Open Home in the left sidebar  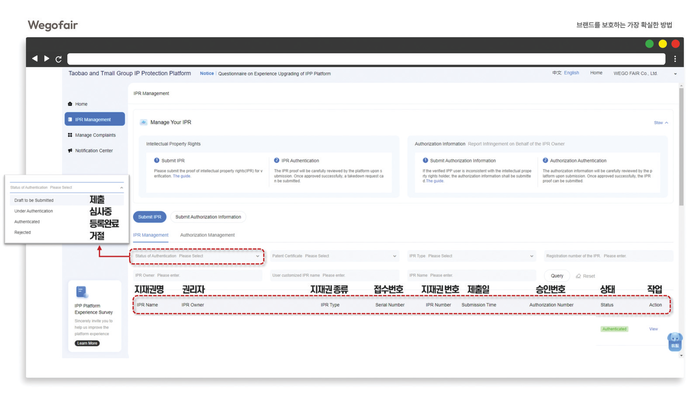pyautogui.click(x=81, y=104)
